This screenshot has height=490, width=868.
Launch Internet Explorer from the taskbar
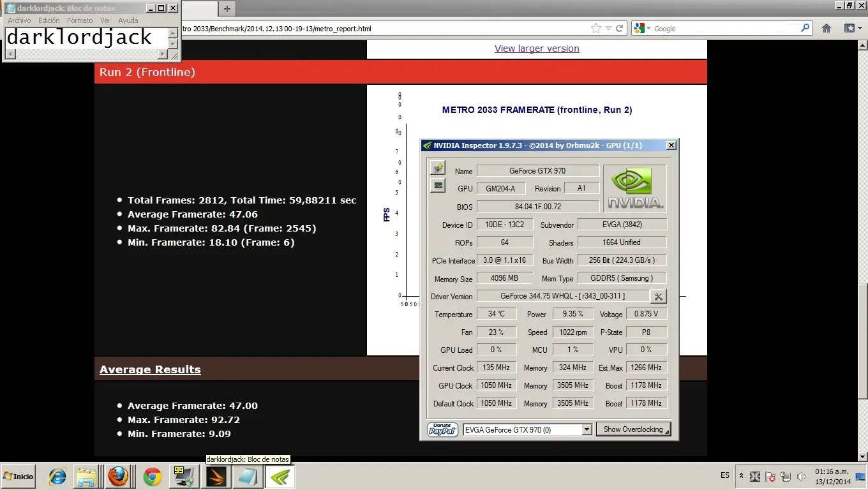coord(57,477)
